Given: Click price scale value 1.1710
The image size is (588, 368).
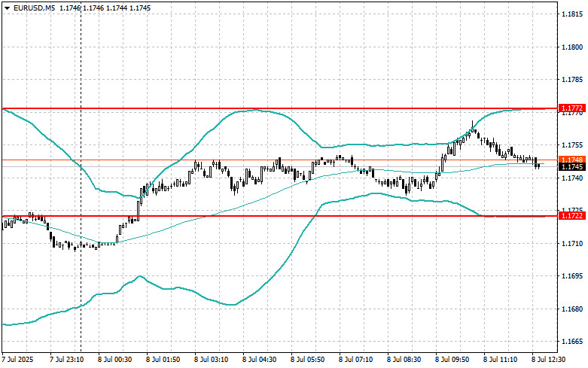Looking at the screenshot, I should pyautogui.click(x=572, y=244).
